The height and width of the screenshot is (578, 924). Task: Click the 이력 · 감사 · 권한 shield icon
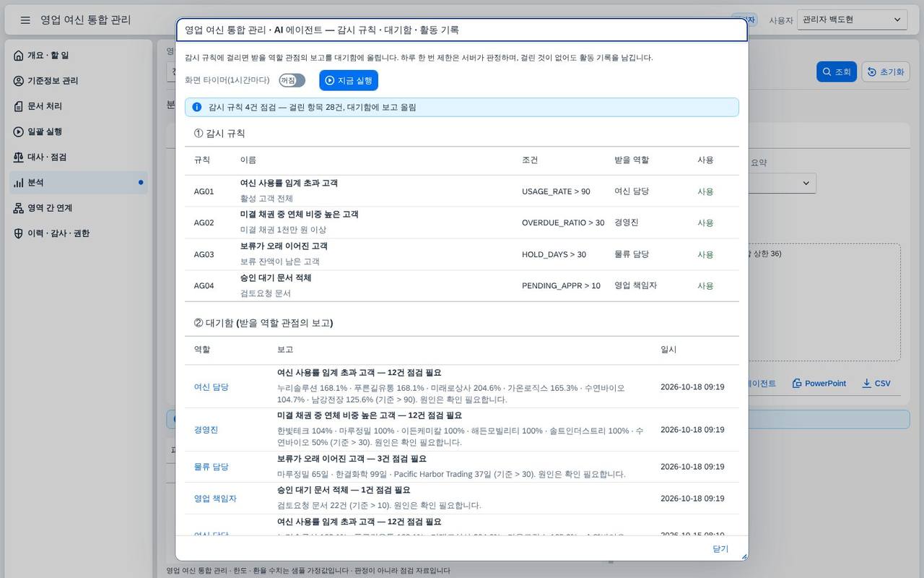click(19, 233)
